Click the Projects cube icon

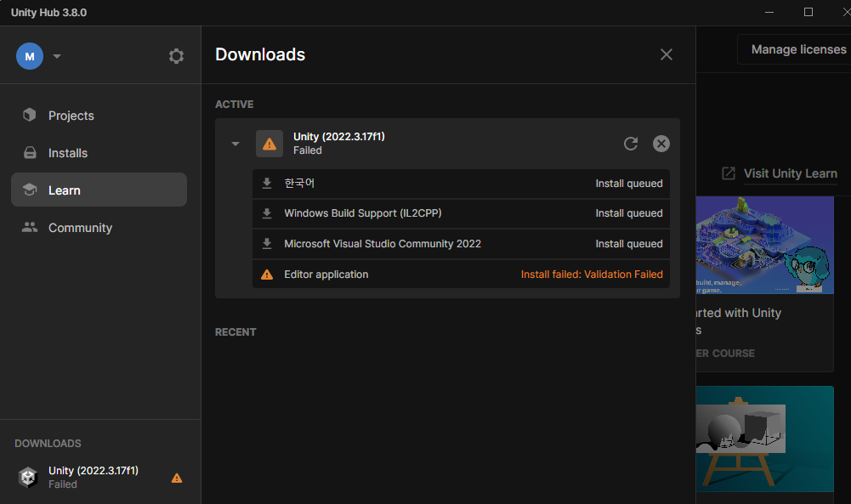(x=29, y=115)
